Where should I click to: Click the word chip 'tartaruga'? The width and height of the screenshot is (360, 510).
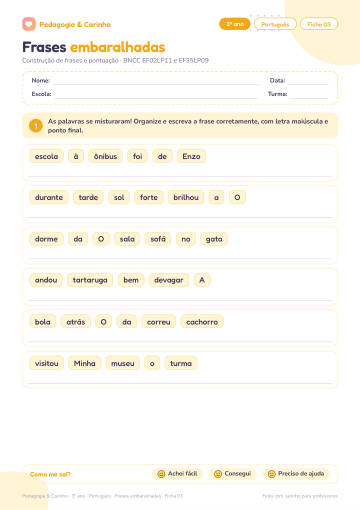tap(90, 280)
